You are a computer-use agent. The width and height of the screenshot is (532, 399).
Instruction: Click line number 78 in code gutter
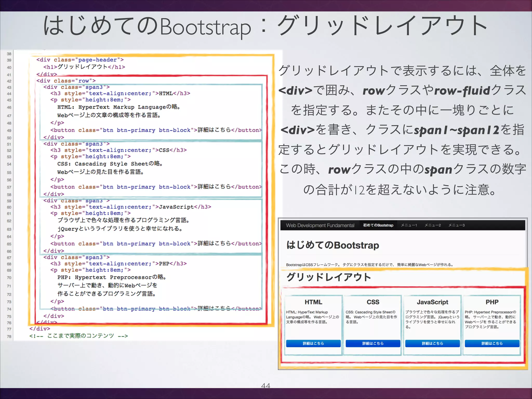click(9, 337)
